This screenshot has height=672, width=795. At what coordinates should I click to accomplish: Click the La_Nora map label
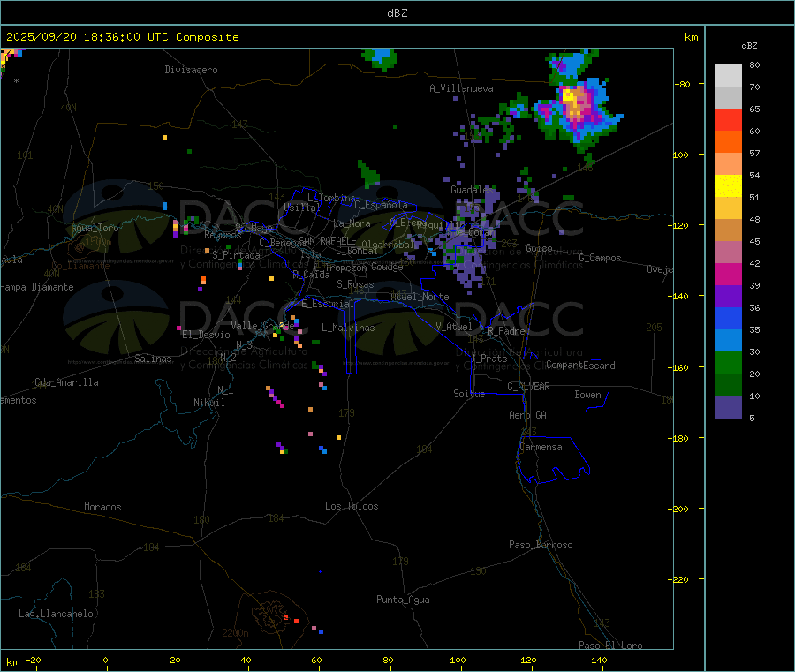pos(352,223)
